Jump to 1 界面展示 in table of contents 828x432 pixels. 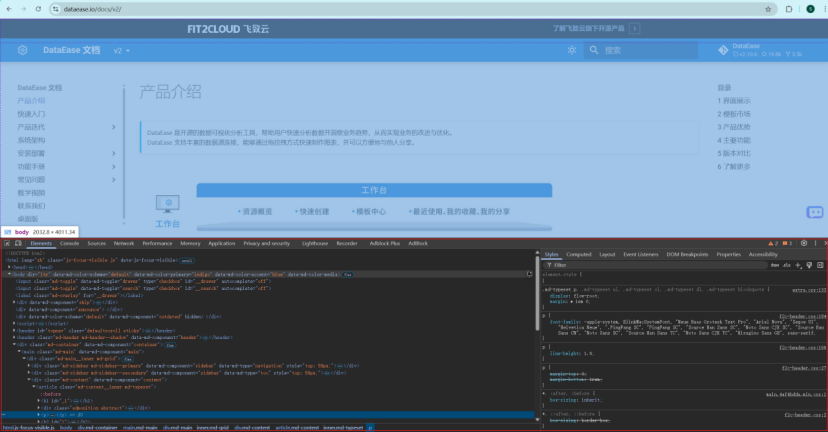(733, 100)
